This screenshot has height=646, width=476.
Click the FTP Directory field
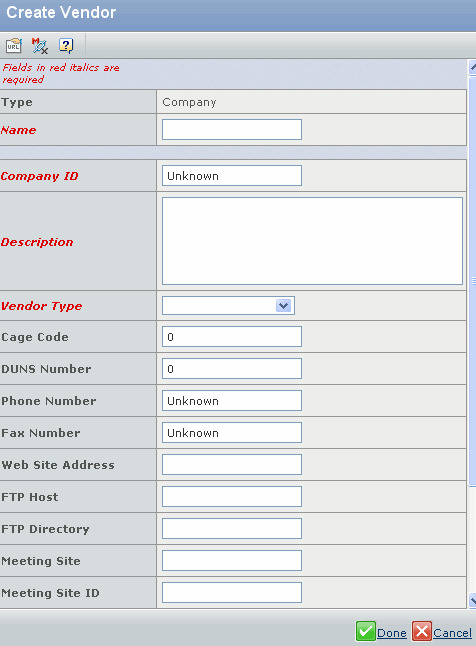click(232, 529)
